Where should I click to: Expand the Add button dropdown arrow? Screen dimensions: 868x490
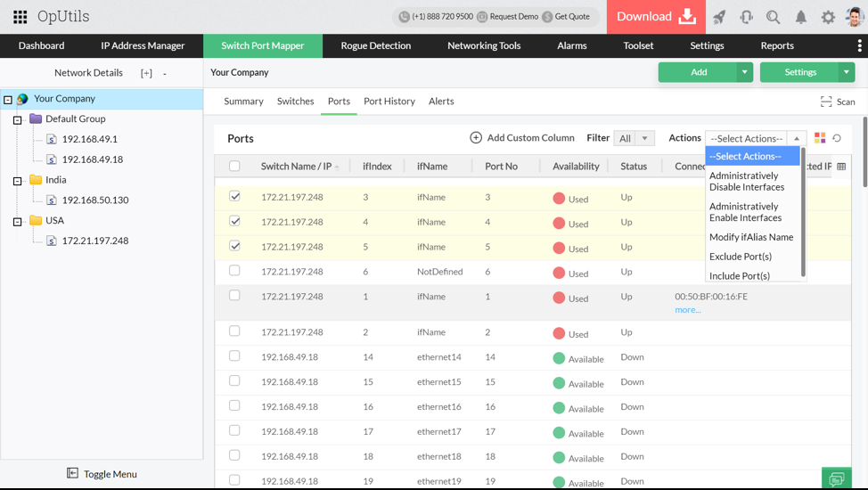[744, 72]
